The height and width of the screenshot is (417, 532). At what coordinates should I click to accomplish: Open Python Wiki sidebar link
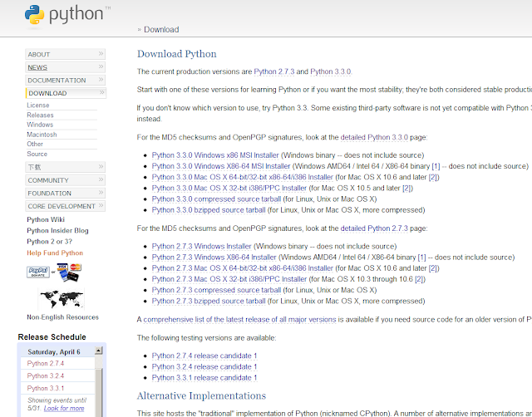[46, 219]
